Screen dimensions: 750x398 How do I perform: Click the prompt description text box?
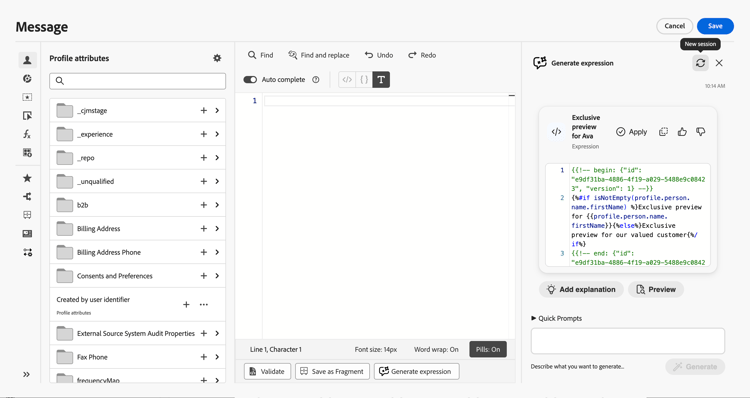click(628, 341)
